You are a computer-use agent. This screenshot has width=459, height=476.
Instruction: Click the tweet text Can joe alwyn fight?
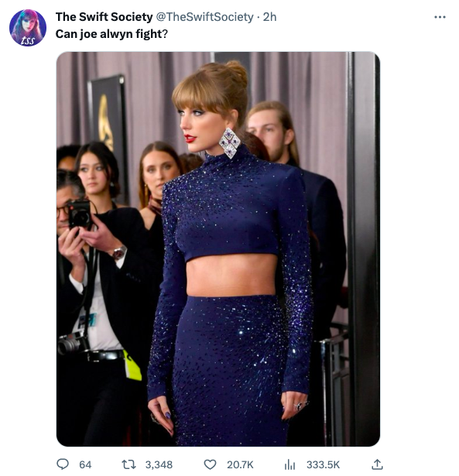(x=111, y=34)
